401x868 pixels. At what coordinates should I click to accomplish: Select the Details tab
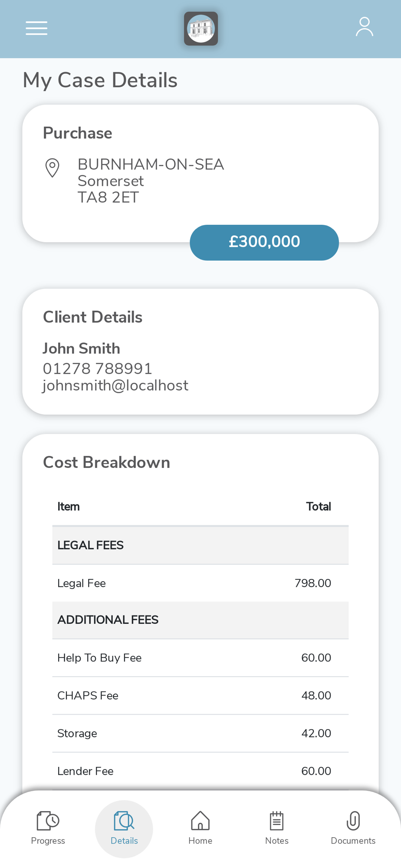(124, 828)
